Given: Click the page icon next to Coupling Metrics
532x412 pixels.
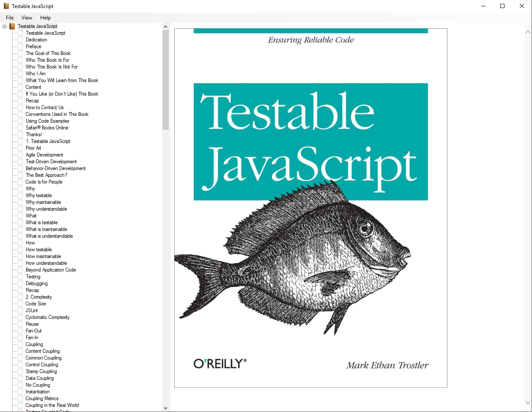Looking at the screenshot, I should click(20, 398).
